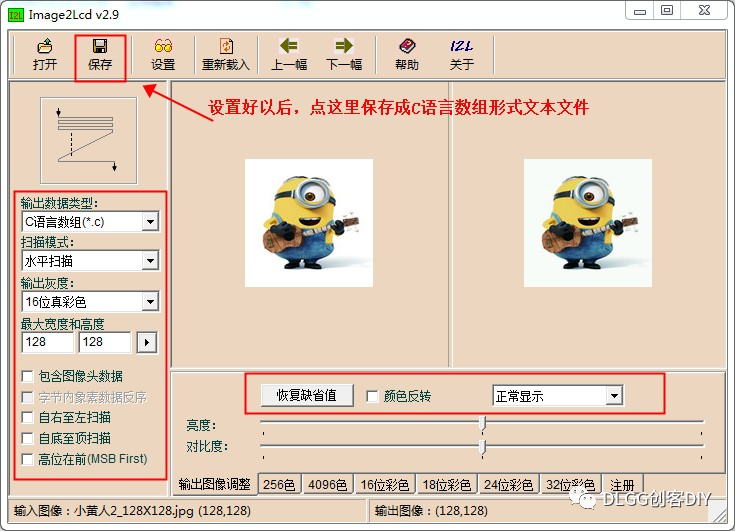735x531 pixels.
Task: Click the 字节内象素数据反序 checkbox
Action: tap(28, 397)
